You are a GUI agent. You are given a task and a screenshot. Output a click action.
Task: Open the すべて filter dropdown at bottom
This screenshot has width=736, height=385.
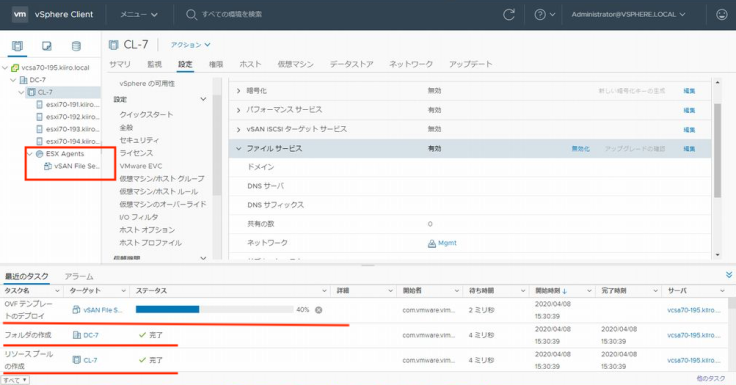[x=15, y=380]
